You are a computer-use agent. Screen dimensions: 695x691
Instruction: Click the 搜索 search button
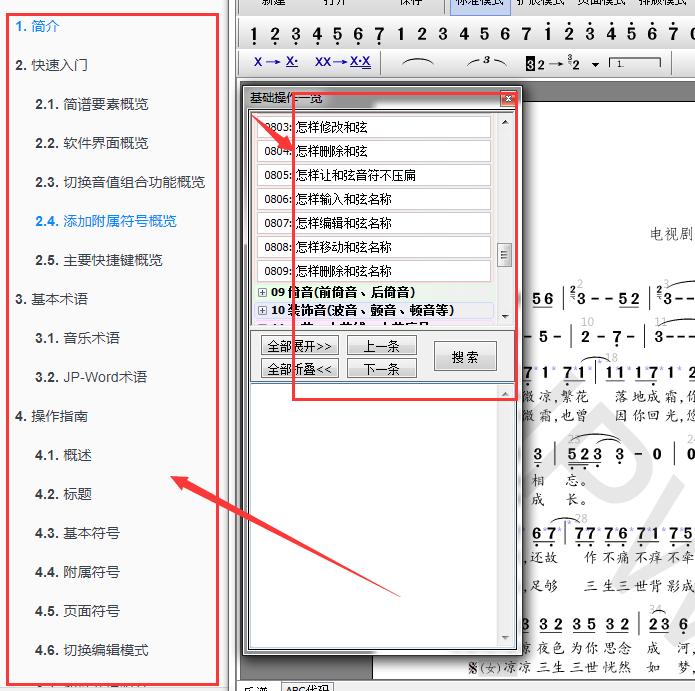[465, 356]
